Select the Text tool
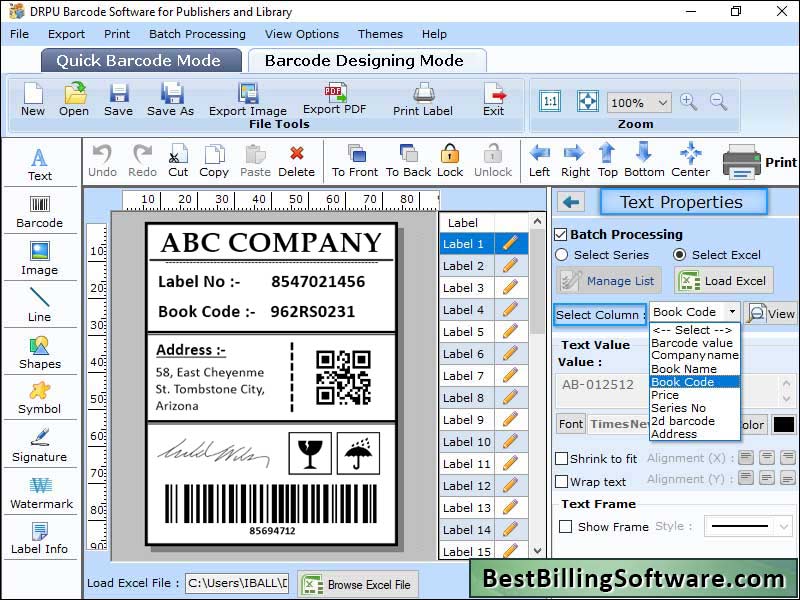 pos(40,160)
